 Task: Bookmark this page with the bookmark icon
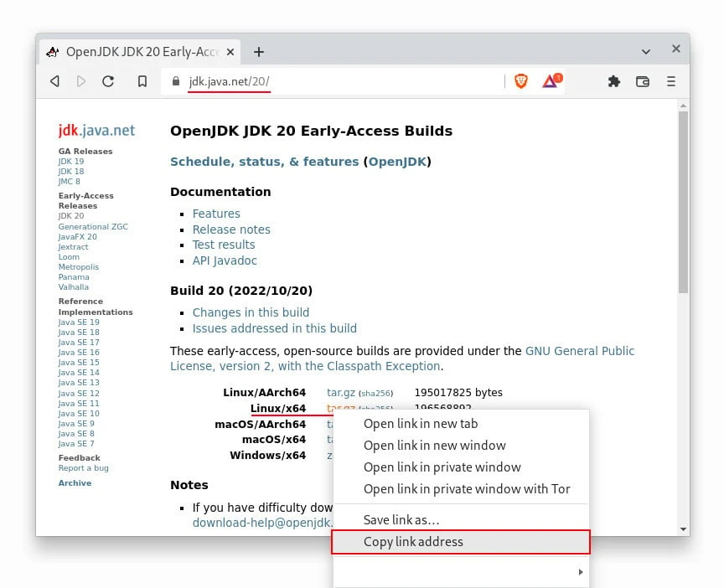pos(142,81)
